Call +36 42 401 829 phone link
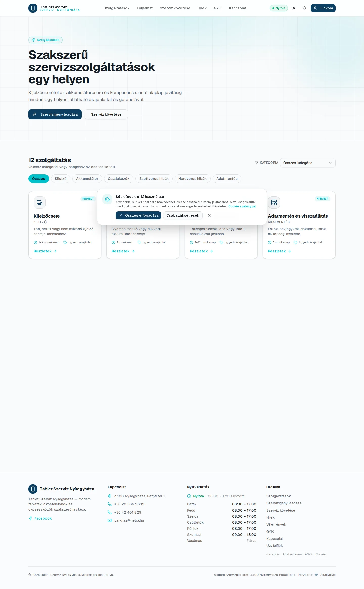The height and width of the screenshot is (589, 364). pos(128,512)
